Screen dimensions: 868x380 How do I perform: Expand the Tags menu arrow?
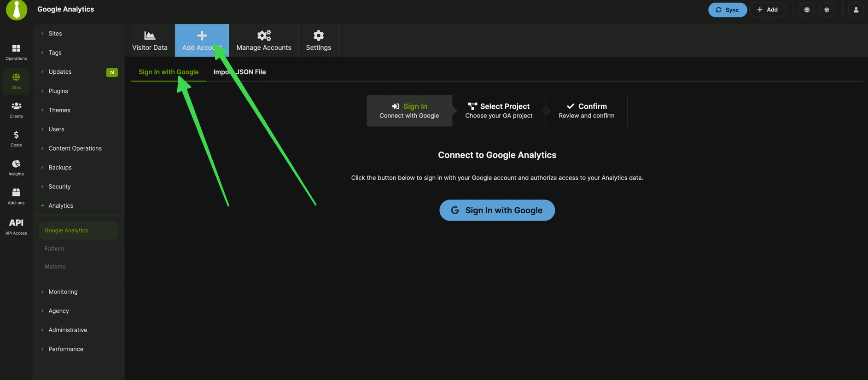(42, 53)
